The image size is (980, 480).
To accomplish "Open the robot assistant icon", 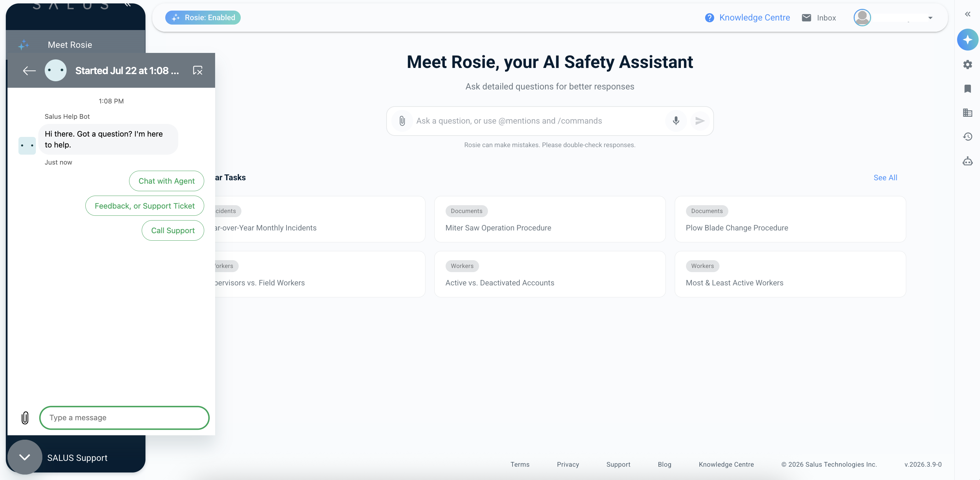I will pos(967,161).
